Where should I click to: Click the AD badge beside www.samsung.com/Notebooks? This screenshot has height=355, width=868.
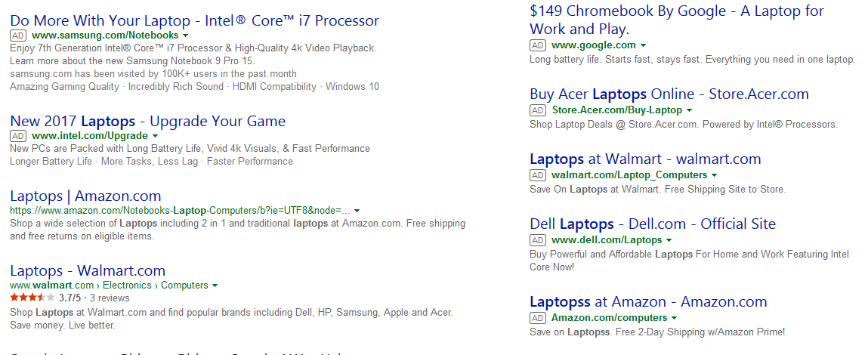click(x=18, y=35)
